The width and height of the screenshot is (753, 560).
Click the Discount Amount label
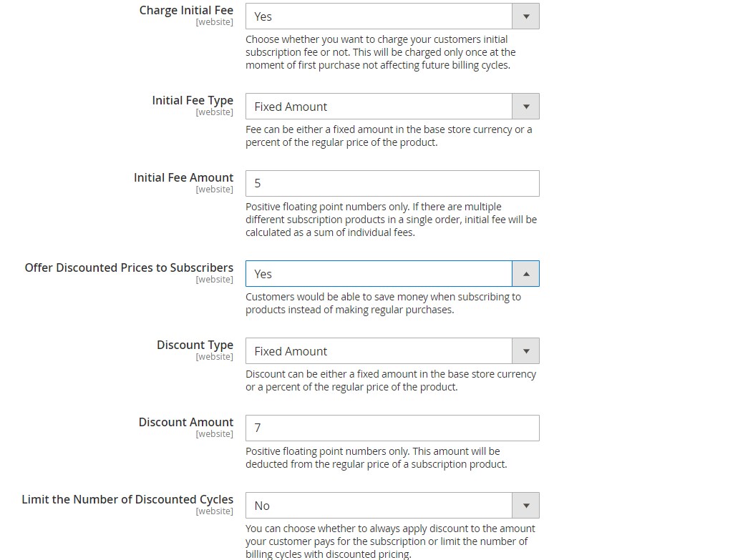coord(186,422)
